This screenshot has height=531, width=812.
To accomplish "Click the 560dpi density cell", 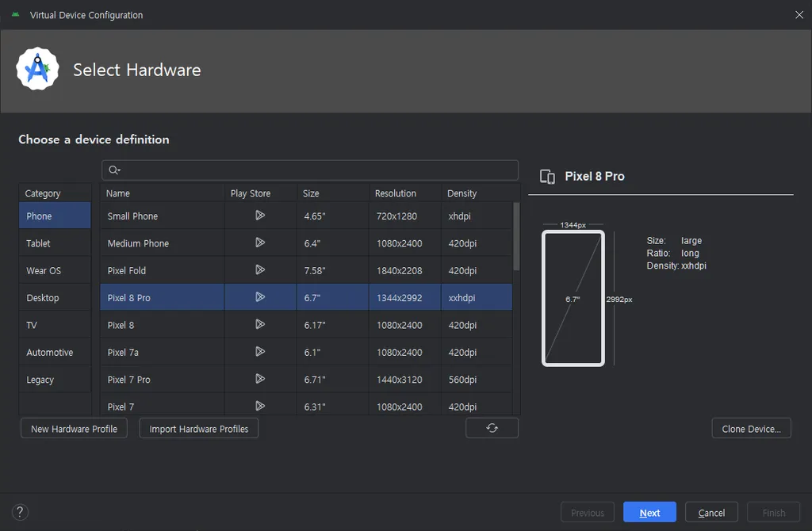I will (477, 380).
